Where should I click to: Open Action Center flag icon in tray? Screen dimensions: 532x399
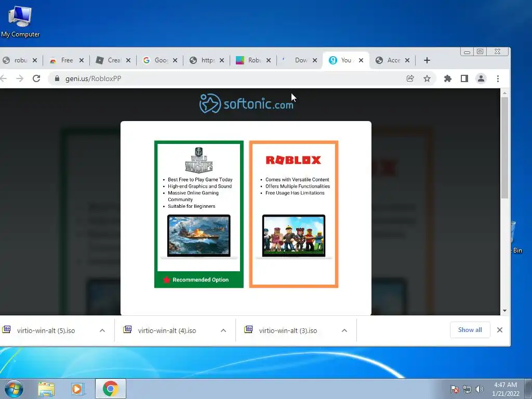point(454,389)
